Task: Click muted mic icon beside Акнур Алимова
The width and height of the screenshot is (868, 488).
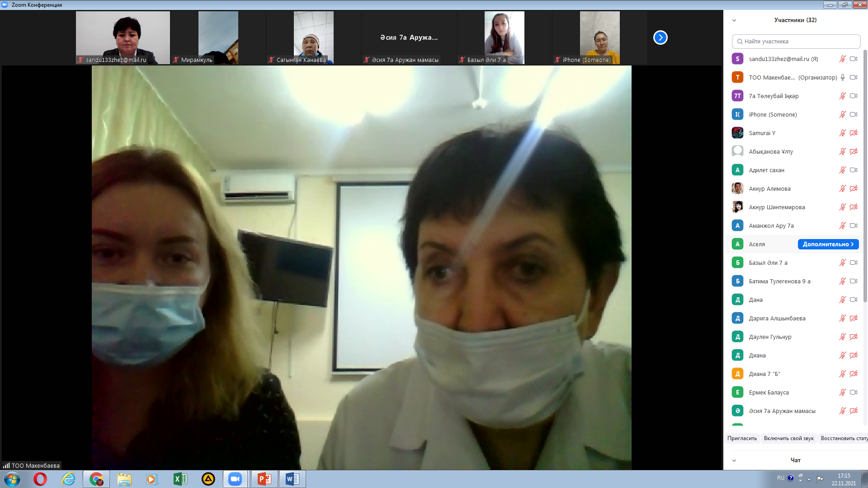Action: tap(843, 188)
